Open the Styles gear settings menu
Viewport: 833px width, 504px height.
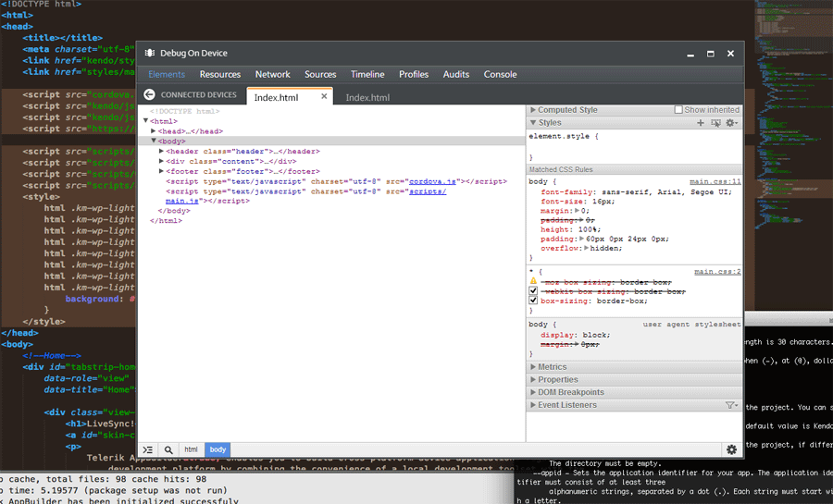tap(731, 123)
